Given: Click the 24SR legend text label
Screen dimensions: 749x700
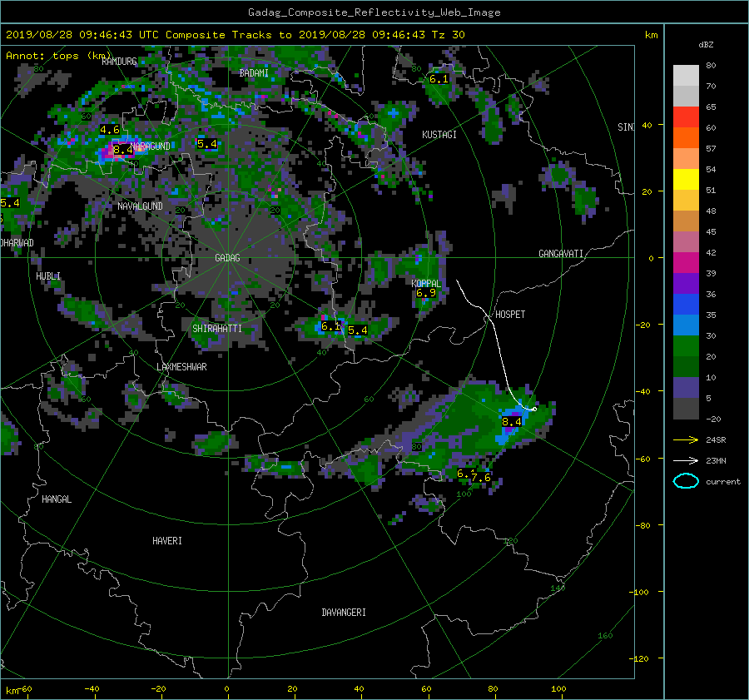Looking at the screenshot, I should (x=716, y=440).
